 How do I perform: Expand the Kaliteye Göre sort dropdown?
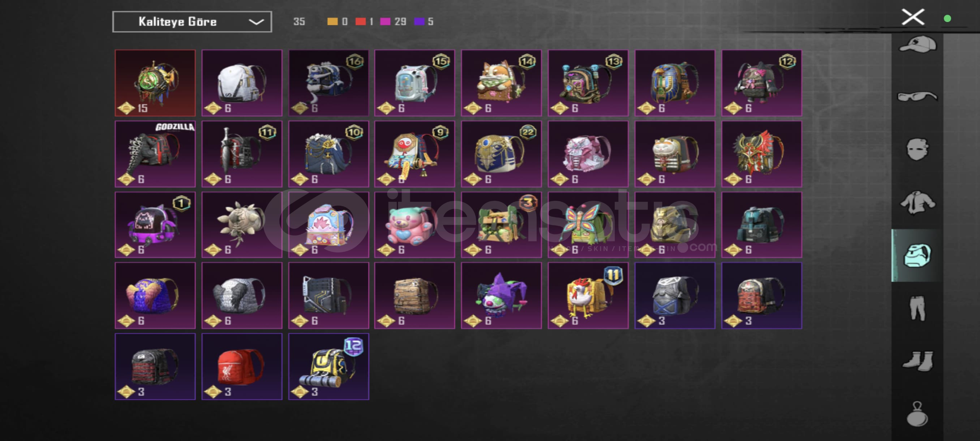coord(192,22)
